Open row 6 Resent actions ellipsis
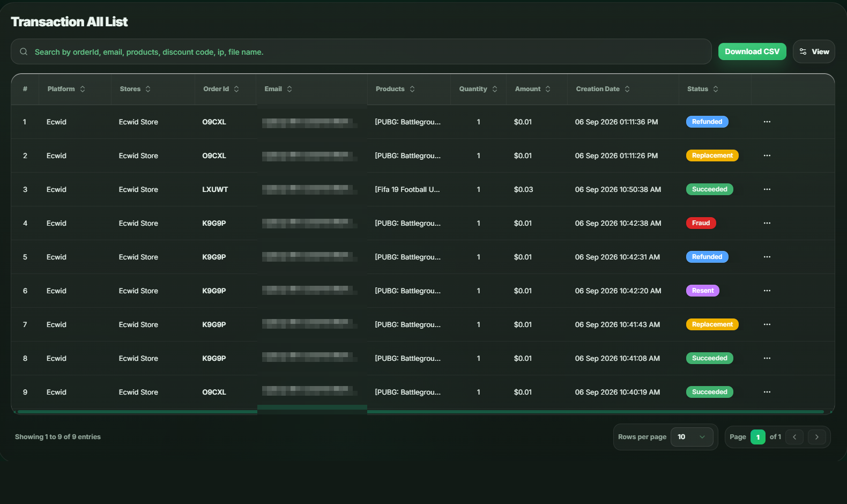Viewport: 847px width, 504px height. point(767,291)
